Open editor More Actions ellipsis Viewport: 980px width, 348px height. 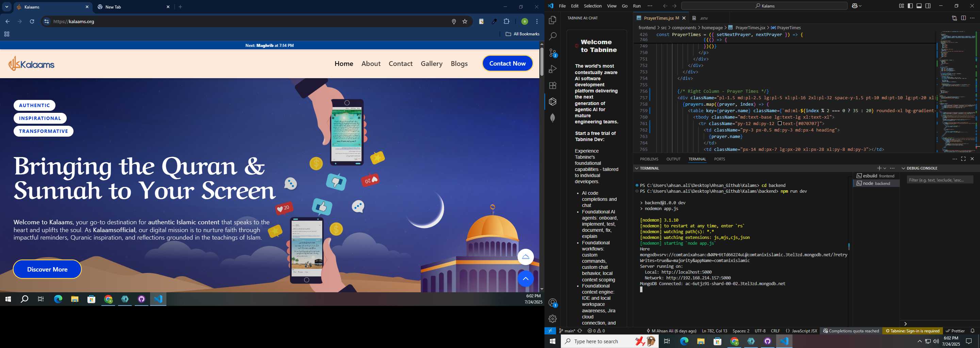pos(972,18)
